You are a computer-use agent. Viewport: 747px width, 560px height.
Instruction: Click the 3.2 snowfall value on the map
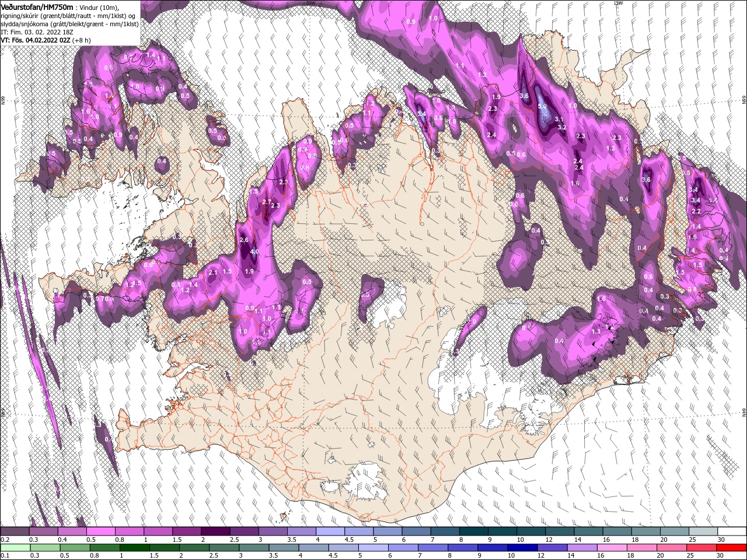(x=563, y=127)
